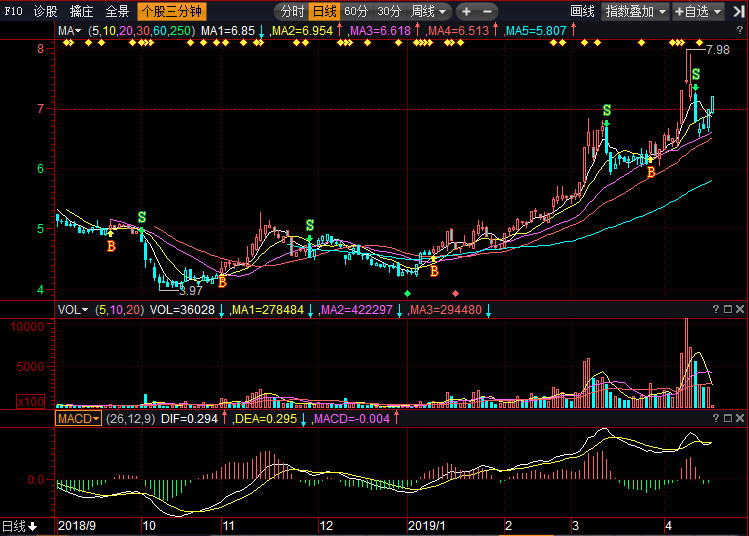This screenshot has height=536, width=749.
Task: Click the MA1=6.85 value
Action: 228,31
